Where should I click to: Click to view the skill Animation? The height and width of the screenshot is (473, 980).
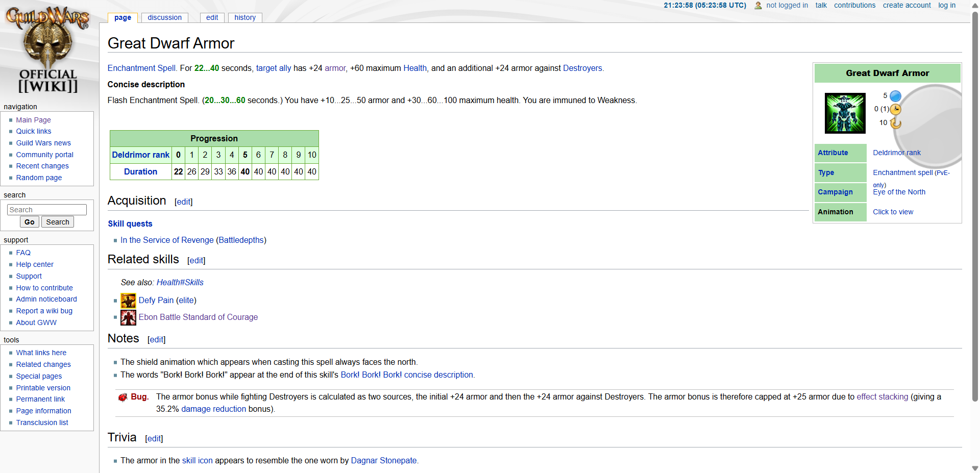point(893,212)
